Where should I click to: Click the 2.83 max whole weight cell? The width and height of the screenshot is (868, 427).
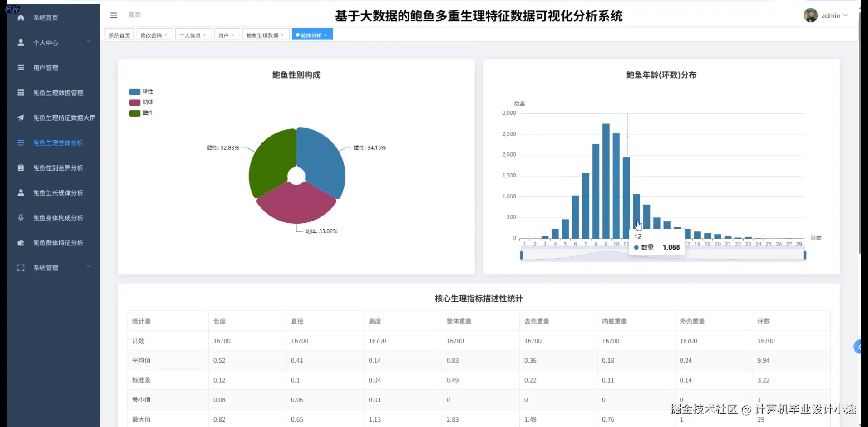pyautogui.click(x=453, y=419)
